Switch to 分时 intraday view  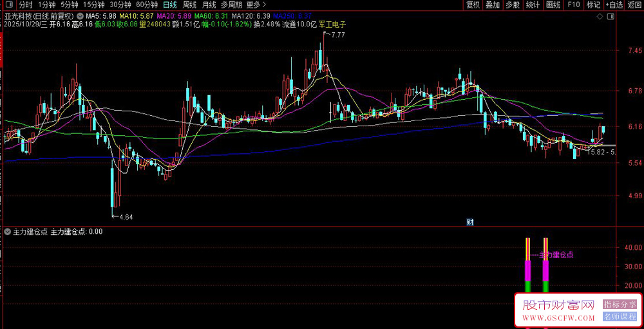[26, 5]
